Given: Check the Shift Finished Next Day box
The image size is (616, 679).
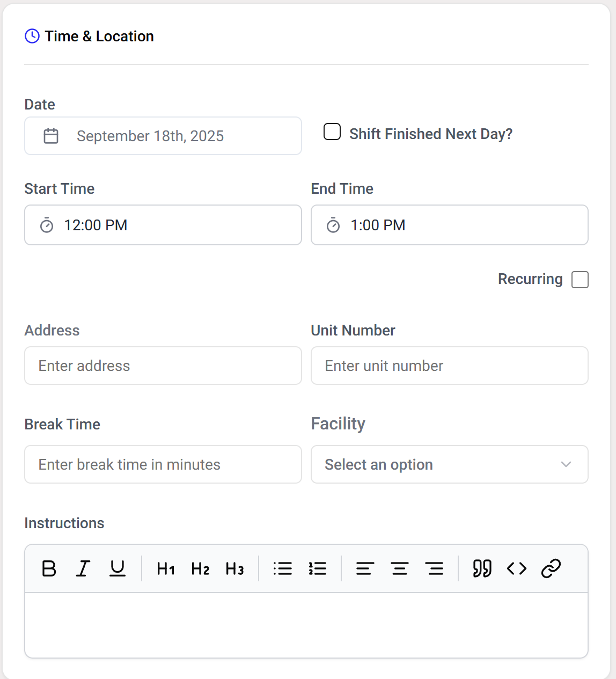Looking at the screenshot, I should click(332, 132).
